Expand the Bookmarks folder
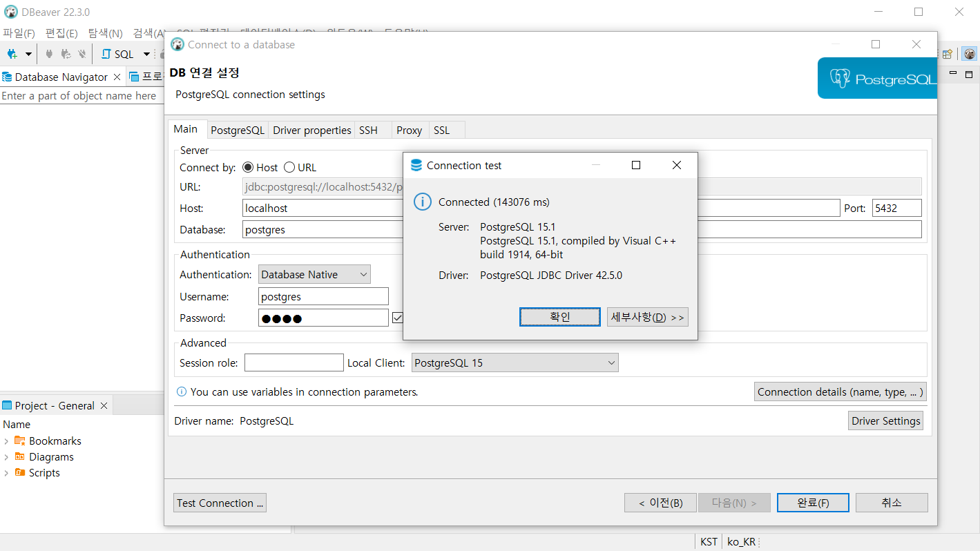980x551 pixels. coord(6,441)
